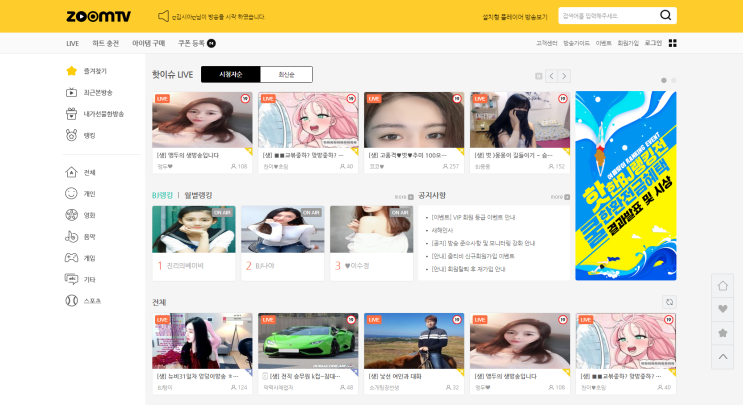Select 최신순 sort toggle
743x405 pixels.
tap(286, 74)
